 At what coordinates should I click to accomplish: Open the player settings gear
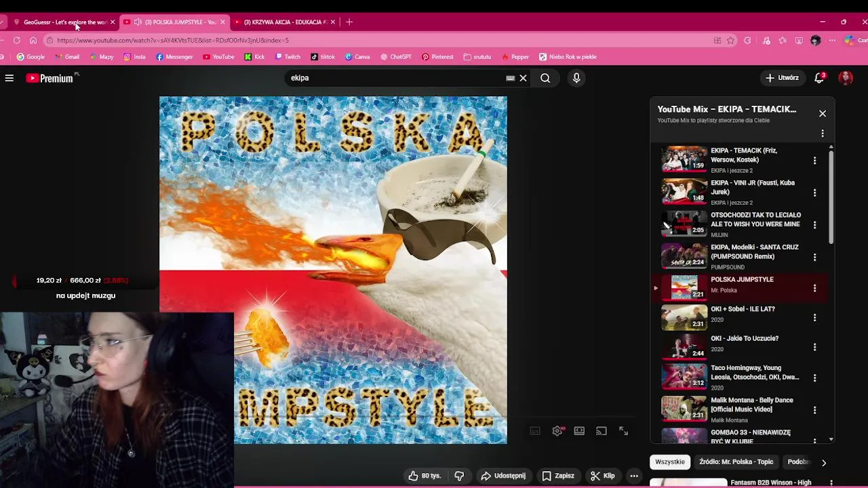click(557, 431)
